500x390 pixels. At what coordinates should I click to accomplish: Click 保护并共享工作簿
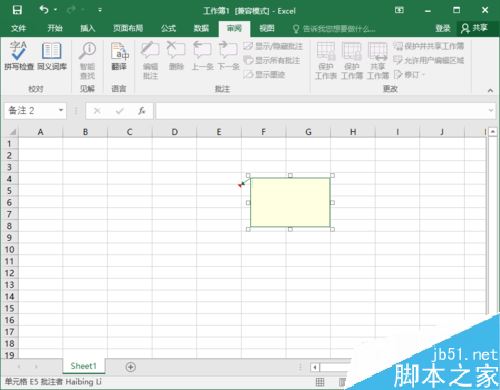tap(429, 46)
